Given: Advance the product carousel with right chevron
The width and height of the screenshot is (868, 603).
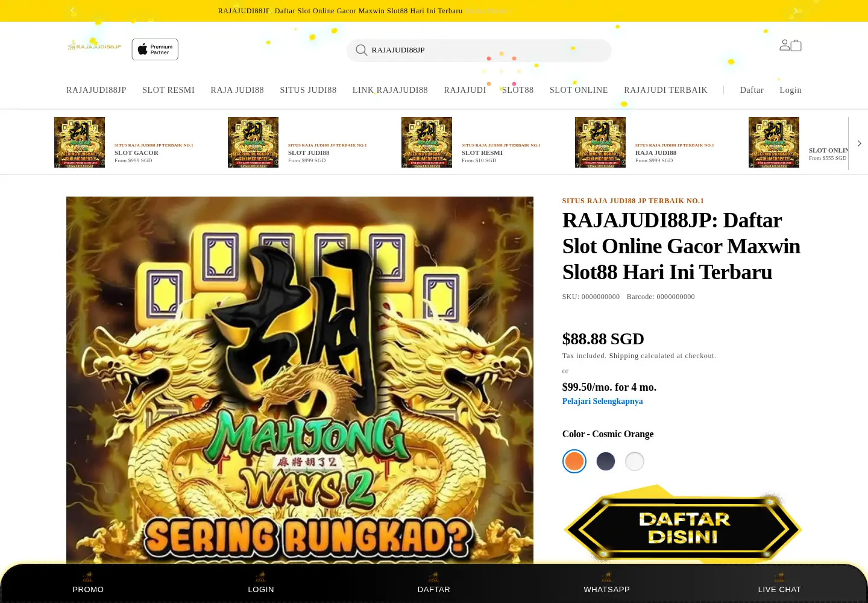Looking at the screenshot, I should tap(859, 144).
